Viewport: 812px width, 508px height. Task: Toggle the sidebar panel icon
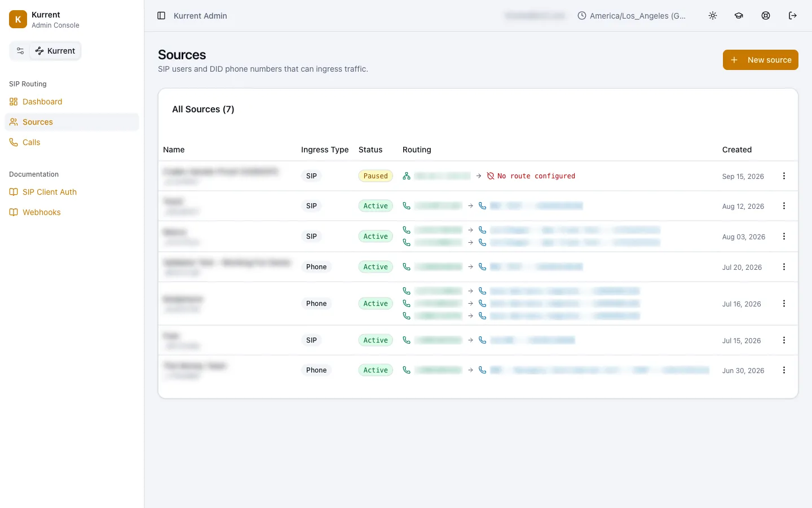point(161,16)
